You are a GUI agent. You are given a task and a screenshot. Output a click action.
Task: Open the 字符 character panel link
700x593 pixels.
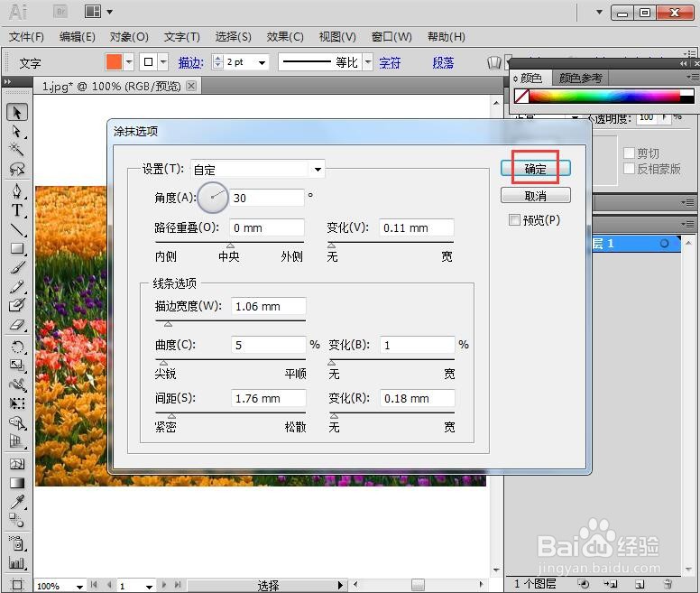(390, 62)
